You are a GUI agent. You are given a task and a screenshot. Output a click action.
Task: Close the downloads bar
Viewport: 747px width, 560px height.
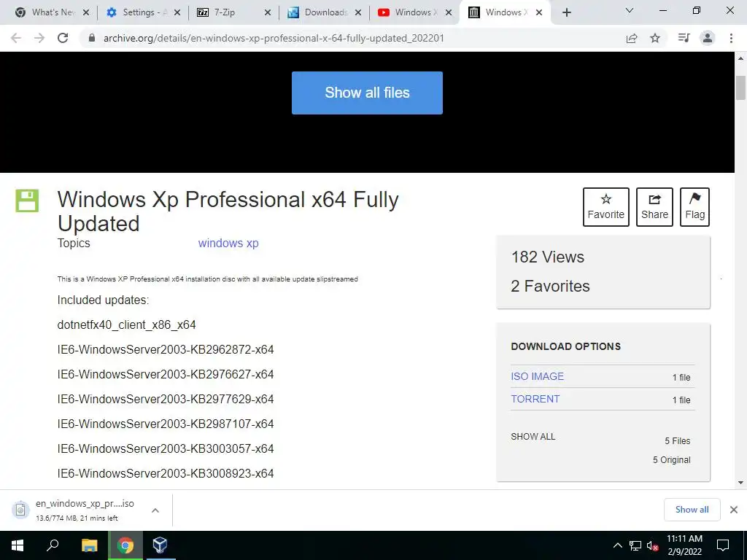734,510
